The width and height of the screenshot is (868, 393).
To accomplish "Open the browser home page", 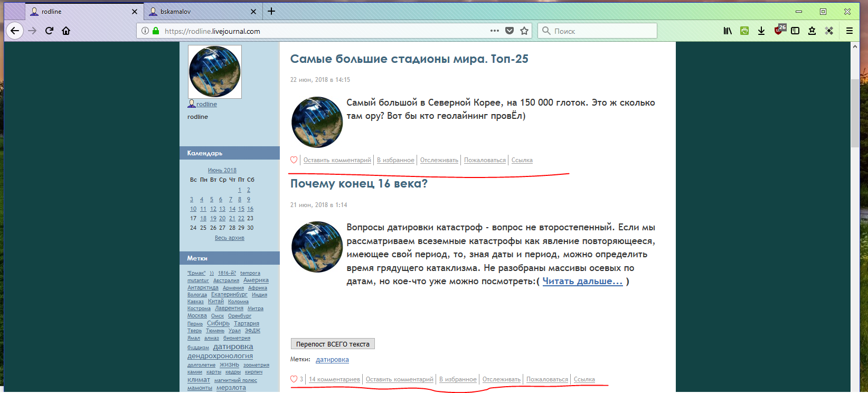I will point(66,31).
